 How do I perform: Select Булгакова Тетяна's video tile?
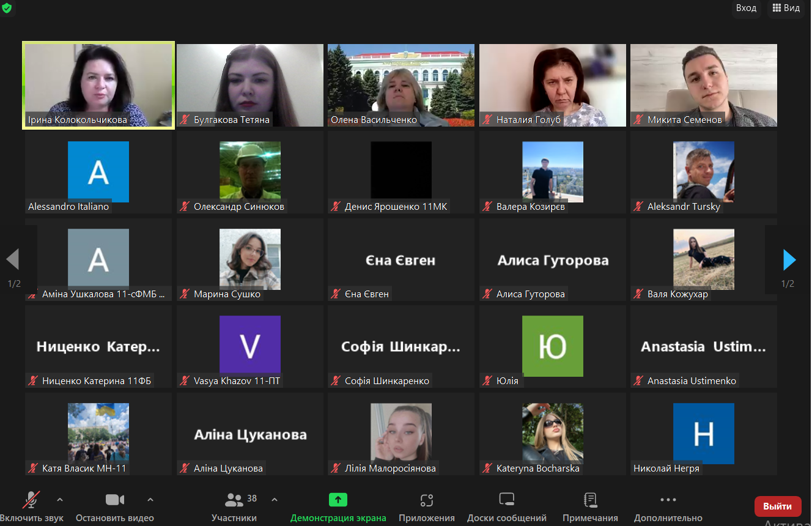pyautogui.click(x=250, y=85)
